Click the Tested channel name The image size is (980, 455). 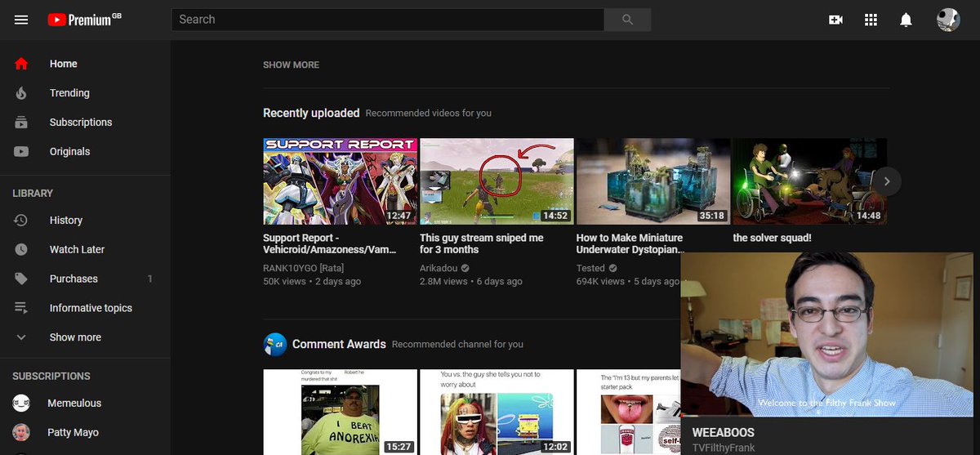pyautogui.click(x=590, y=268)
